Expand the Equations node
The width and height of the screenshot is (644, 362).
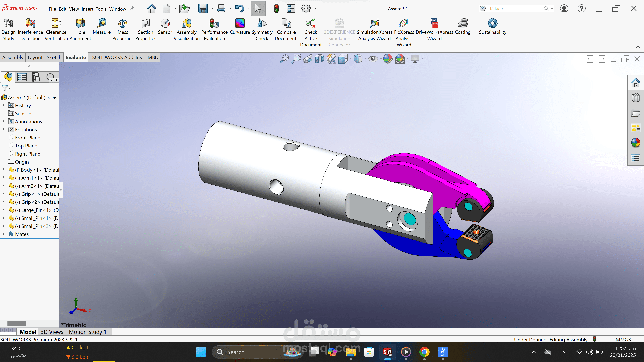tap(4, 129)
